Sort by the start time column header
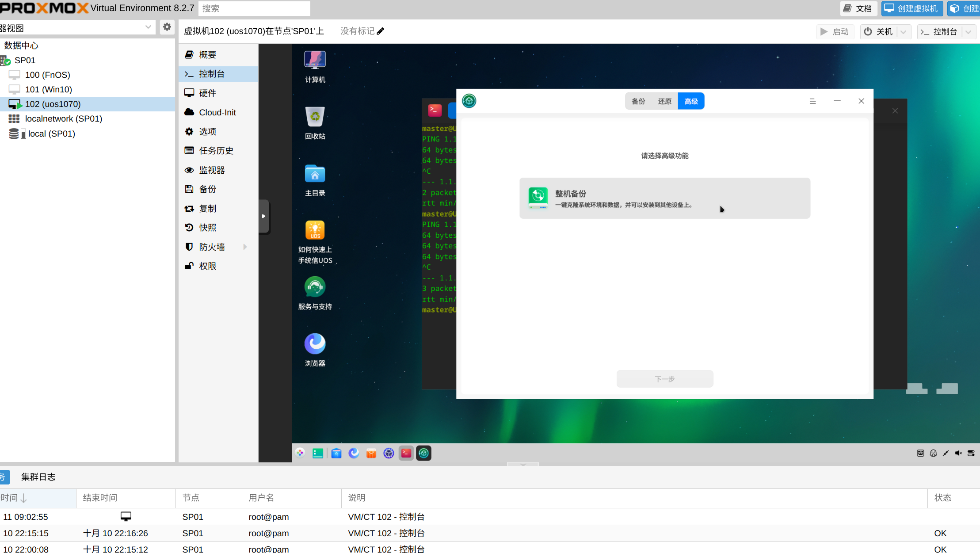 point(38,498)
